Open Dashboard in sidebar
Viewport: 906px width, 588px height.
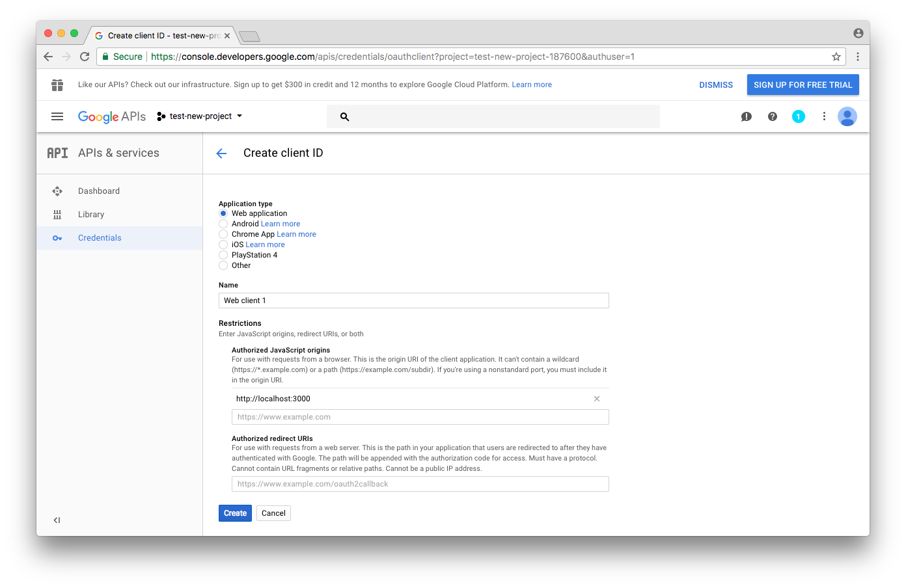tap(99, 191)
